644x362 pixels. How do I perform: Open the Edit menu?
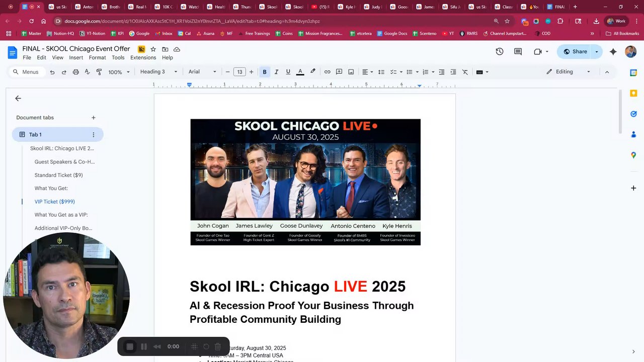(41, 57)
